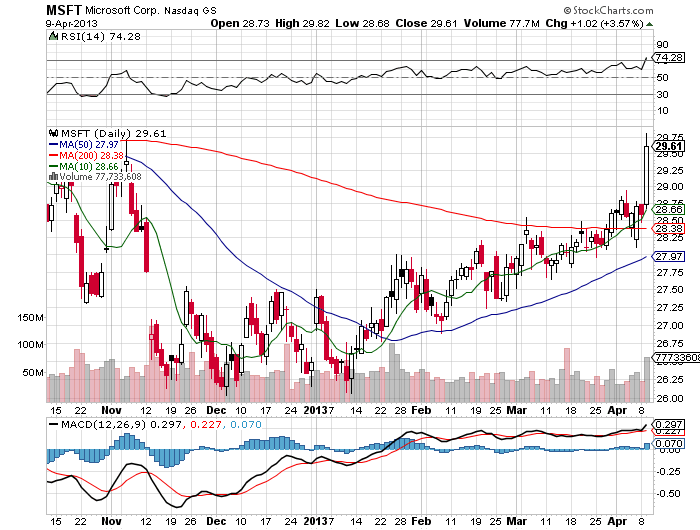700x530 pixels.
Task: Click the 77733608 volume label on right axis
Action: pos(676,358)
